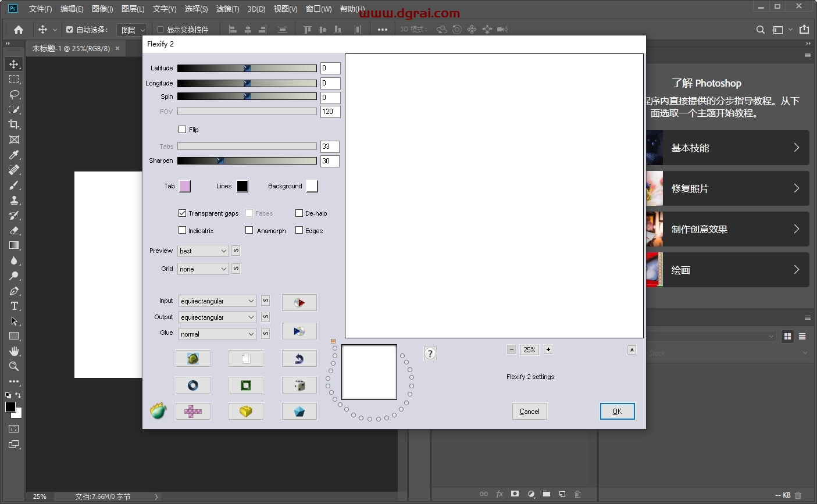Choose the Horizontal Type tool
The width and height of the screenshot is (817, 504).
[14, 306]
